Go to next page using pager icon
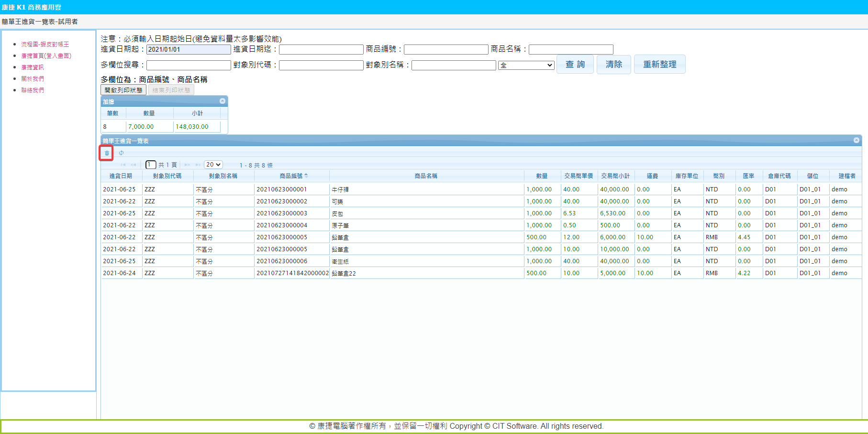Screen dimensions: 868x434 click(187, 165)
